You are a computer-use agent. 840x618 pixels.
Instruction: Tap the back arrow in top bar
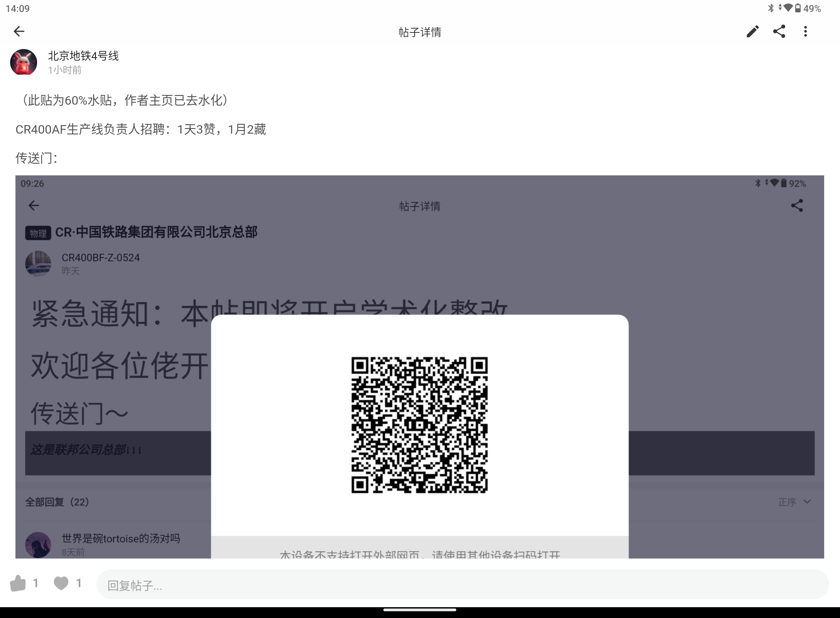[19, 31]
